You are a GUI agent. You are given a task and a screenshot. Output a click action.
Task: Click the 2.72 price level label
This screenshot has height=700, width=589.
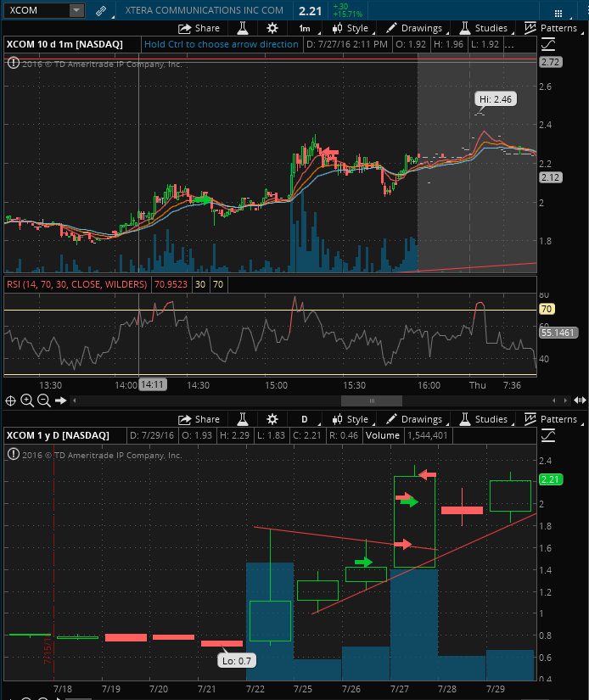click(x=550, y=62)
